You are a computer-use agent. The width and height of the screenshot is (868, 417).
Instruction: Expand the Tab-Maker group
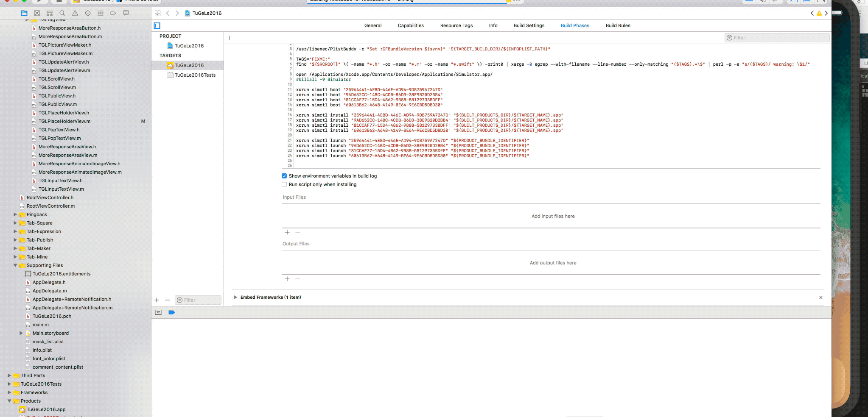(15, 248)
